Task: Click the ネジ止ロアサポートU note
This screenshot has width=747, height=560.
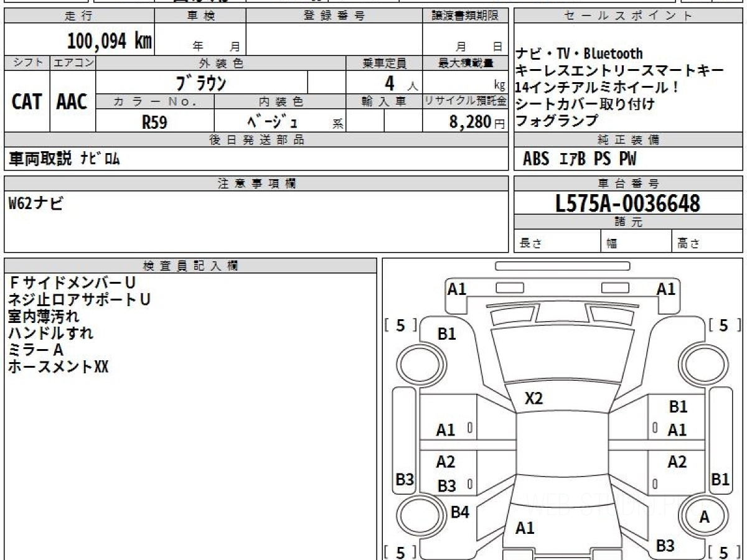Action: [79, 300]
